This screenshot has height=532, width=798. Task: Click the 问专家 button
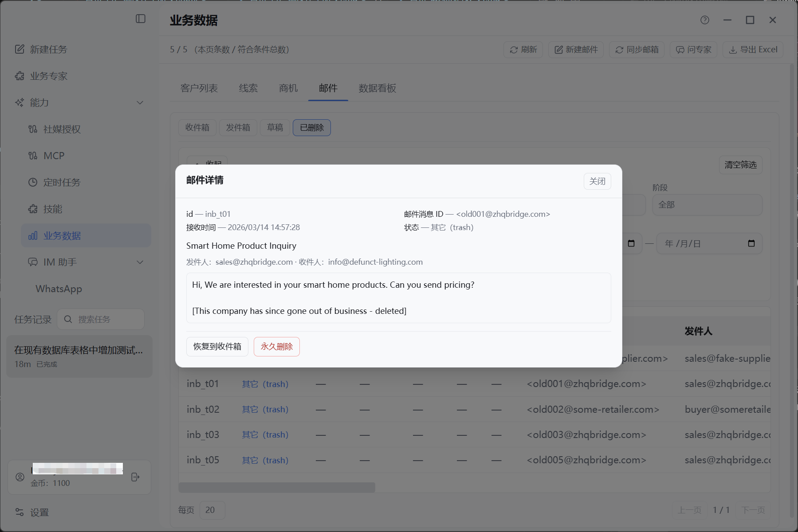click(693, 50)
